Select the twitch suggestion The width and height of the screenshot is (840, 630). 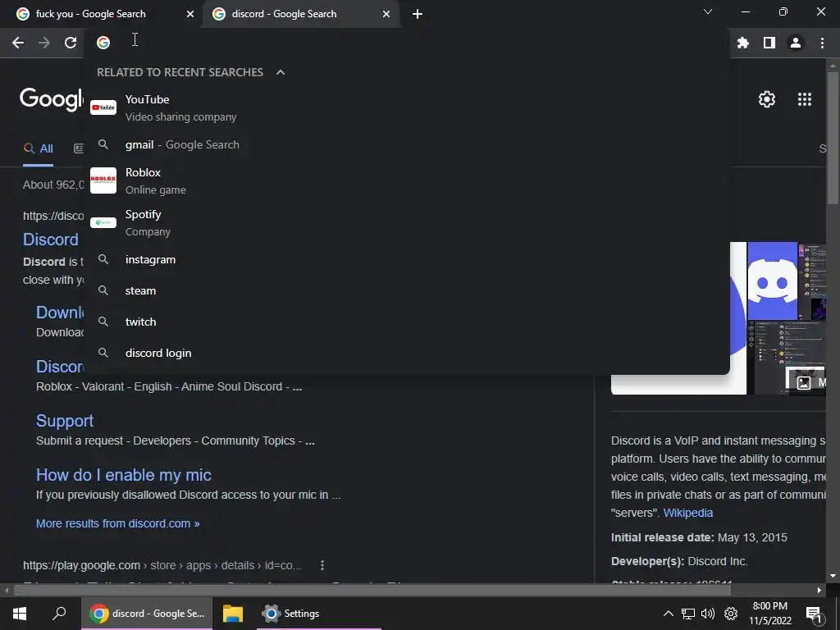point(407,322)
